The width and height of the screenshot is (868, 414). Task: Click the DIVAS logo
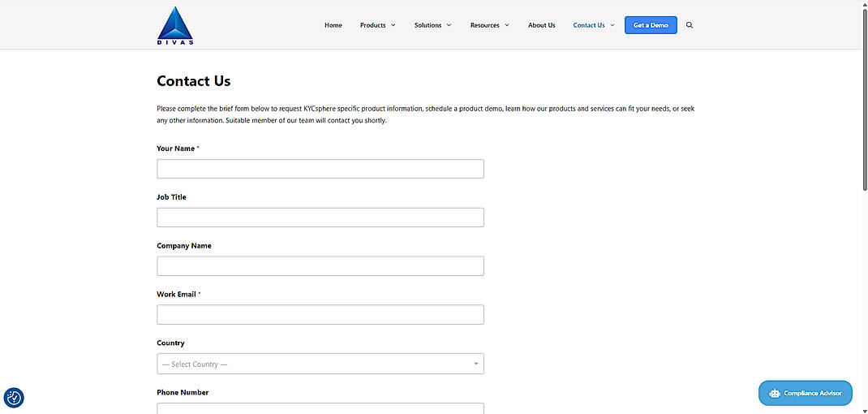coord(175,25)
